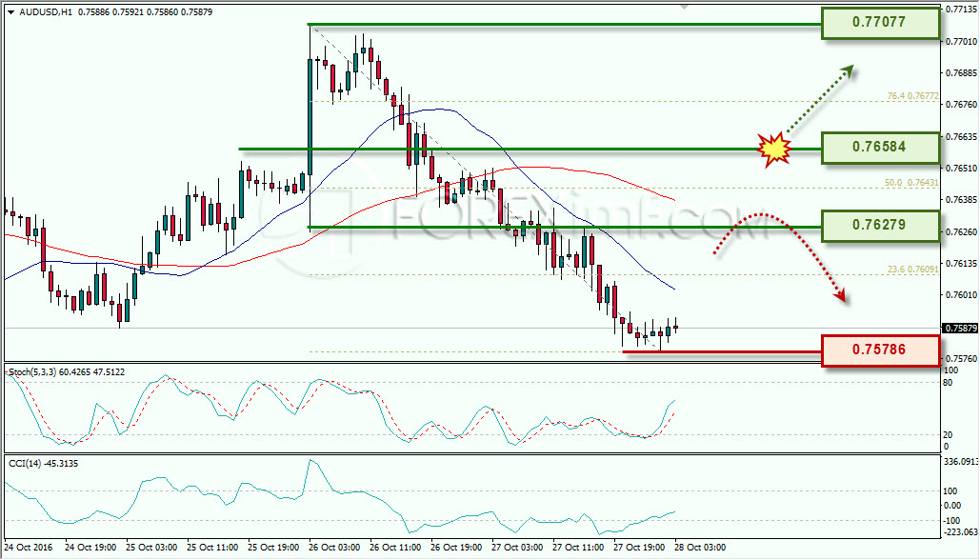Click price axis value 0.76510
980x560 pixels.
(x=961, y=169)
